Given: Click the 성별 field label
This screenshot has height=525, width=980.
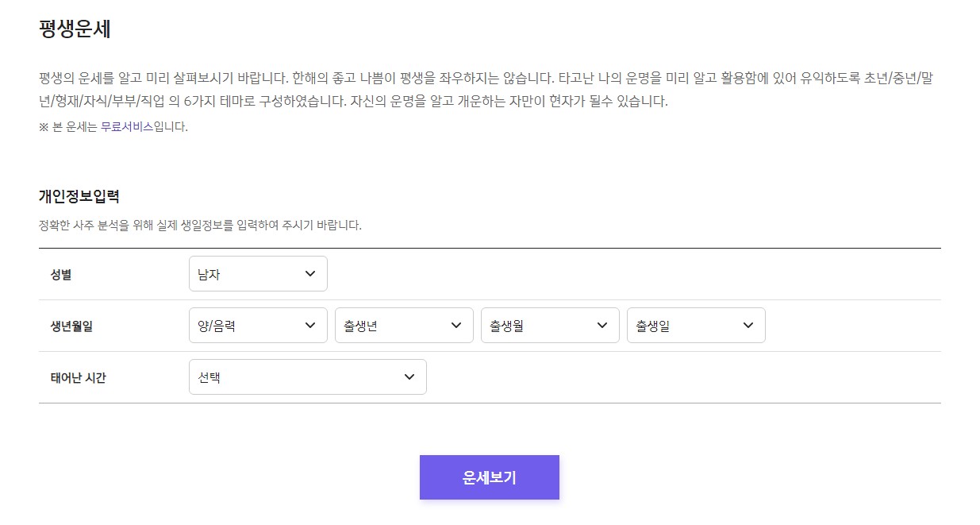Looking at the screenshot, I should coord(60,273).
